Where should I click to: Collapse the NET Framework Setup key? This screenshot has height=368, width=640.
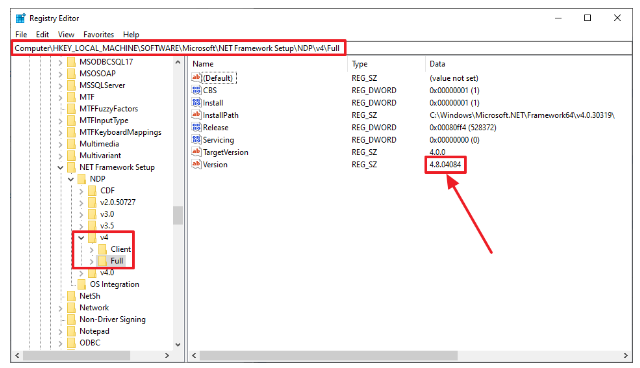[60, 168]
